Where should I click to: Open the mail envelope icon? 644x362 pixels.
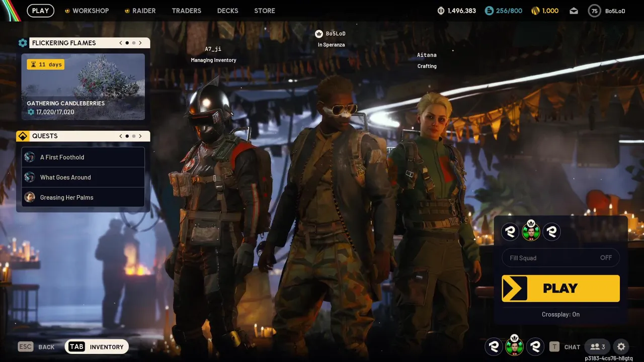point(574,11)
